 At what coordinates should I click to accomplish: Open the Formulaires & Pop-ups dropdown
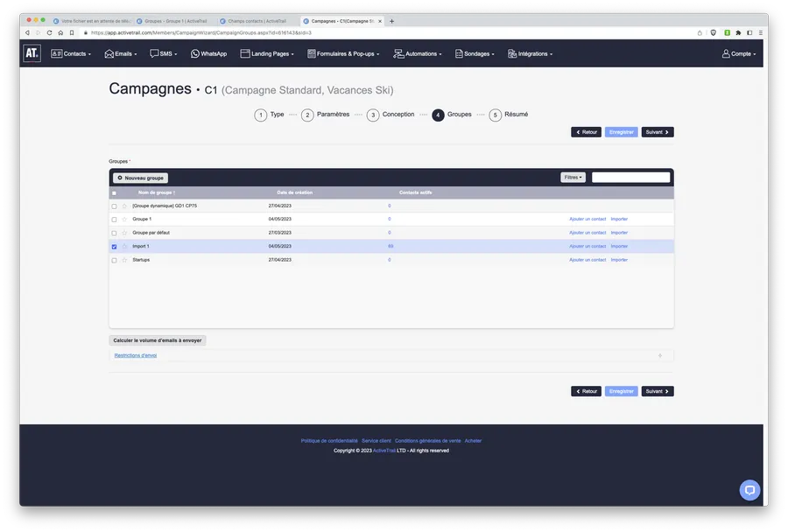click(x=343, y=53)
